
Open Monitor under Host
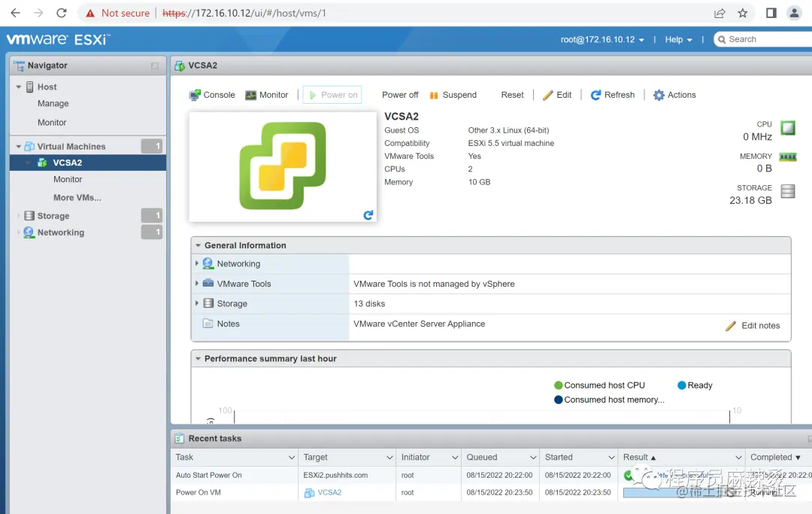tap(52, 122)
